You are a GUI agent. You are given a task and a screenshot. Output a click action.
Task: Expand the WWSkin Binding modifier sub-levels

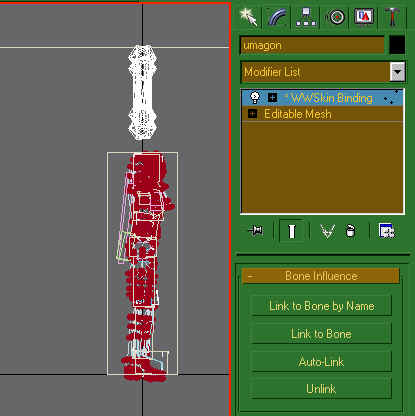tap(272, 98)
